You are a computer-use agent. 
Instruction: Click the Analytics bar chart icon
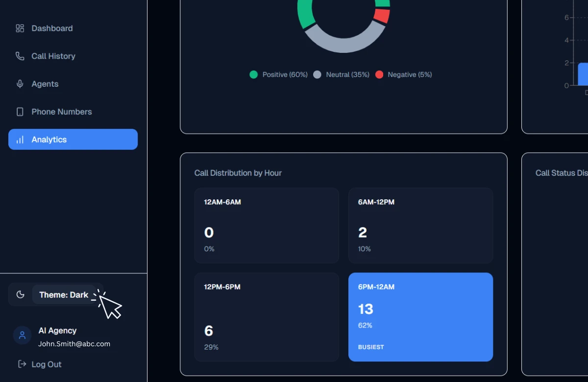tap(20, 140)
